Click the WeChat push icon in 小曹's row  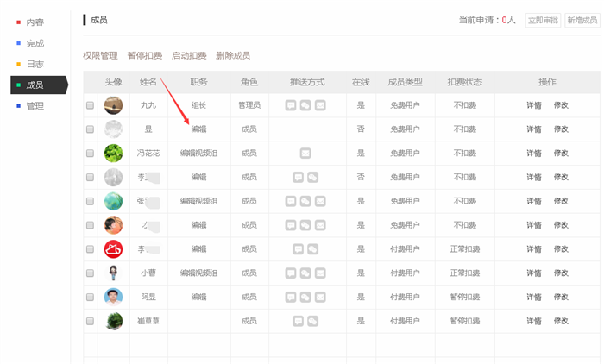pos(305,273)
